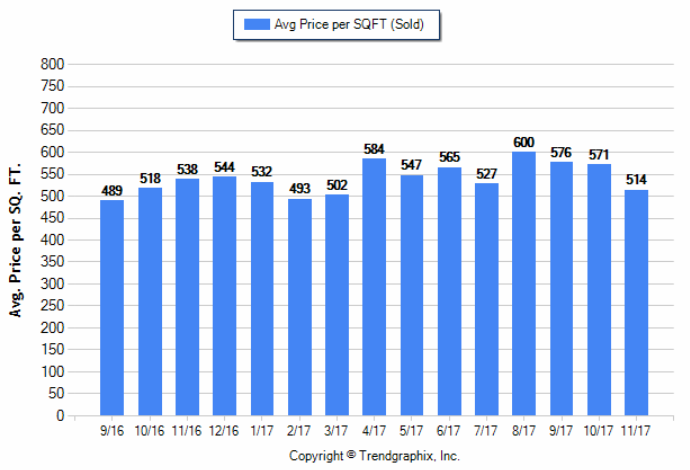Click the 7/17 bar showing 527
The width and height of the screenshot is (690, 470).
(487, 300)
